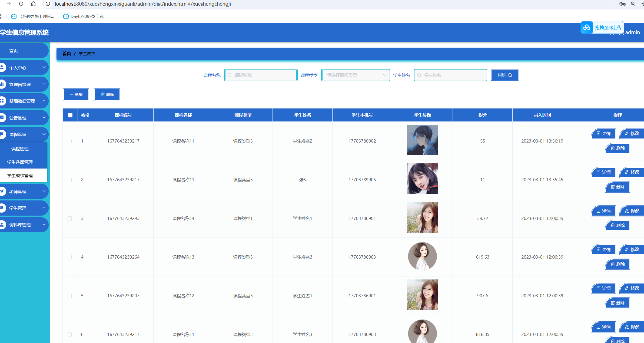
Task: Expand the 资料库管理 sidebar menu
Action: click(24, 225)
